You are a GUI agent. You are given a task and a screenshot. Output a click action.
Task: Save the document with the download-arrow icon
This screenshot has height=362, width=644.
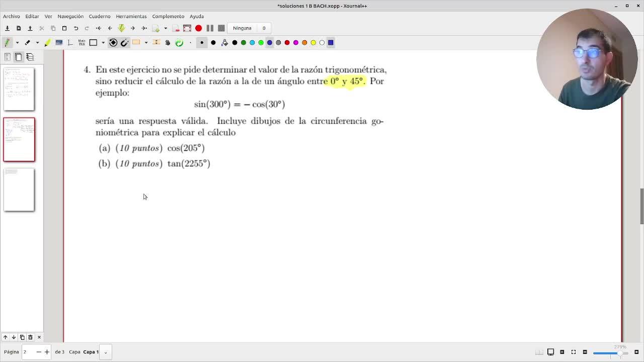click(x=8, y=28)
